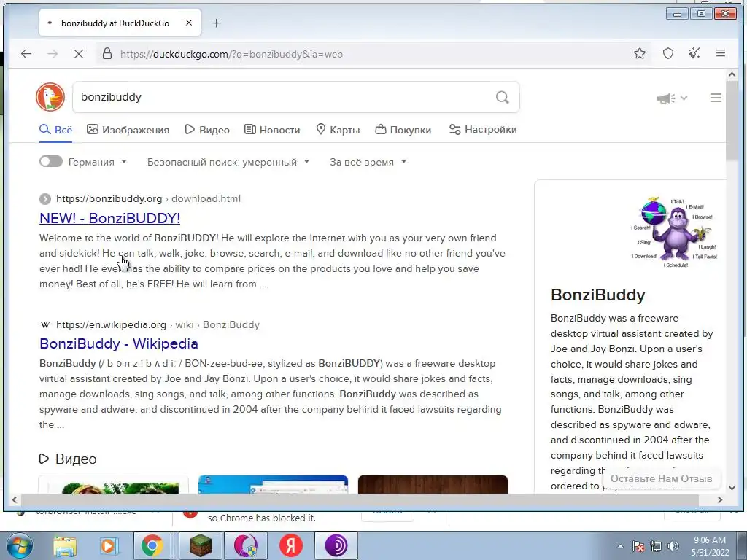
Task: Click the network tray icon
Action: pyautogui.click(x=656, y=546)
